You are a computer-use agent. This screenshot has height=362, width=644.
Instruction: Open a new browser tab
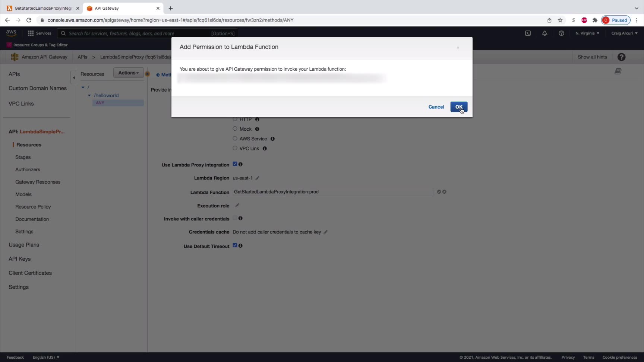pos(171,8)
